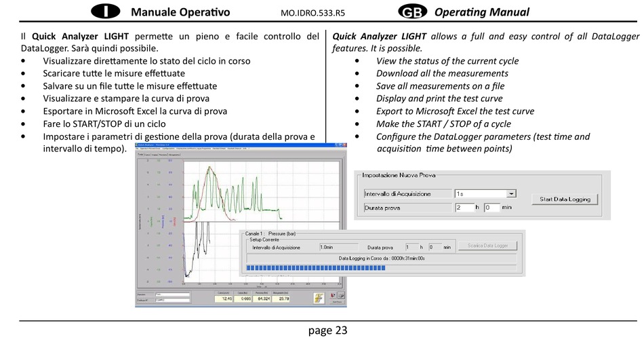Image resolution: width=644 pixels, height=344 pixels.
Task: Click the upper text field at bottom left
Action: click(172, 294)
